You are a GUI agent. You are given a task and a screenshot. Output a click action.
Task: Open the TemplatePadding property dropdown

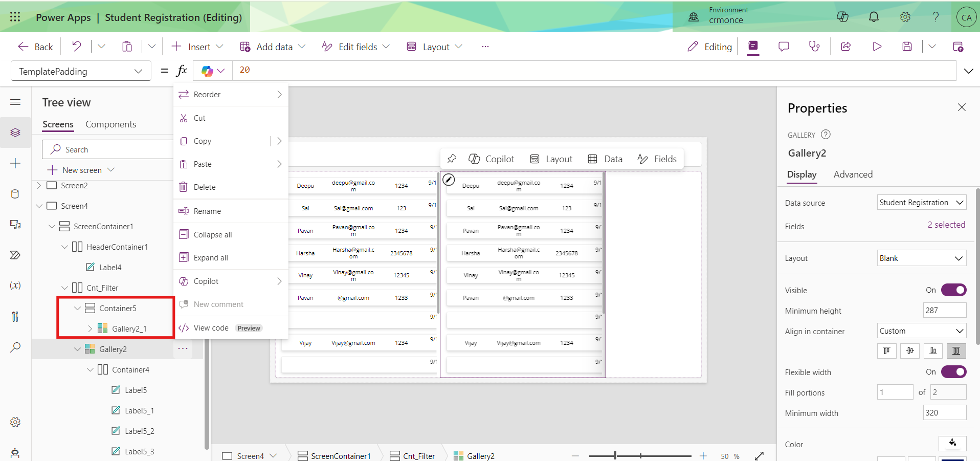pyautogui.click(x=81, y=71)
